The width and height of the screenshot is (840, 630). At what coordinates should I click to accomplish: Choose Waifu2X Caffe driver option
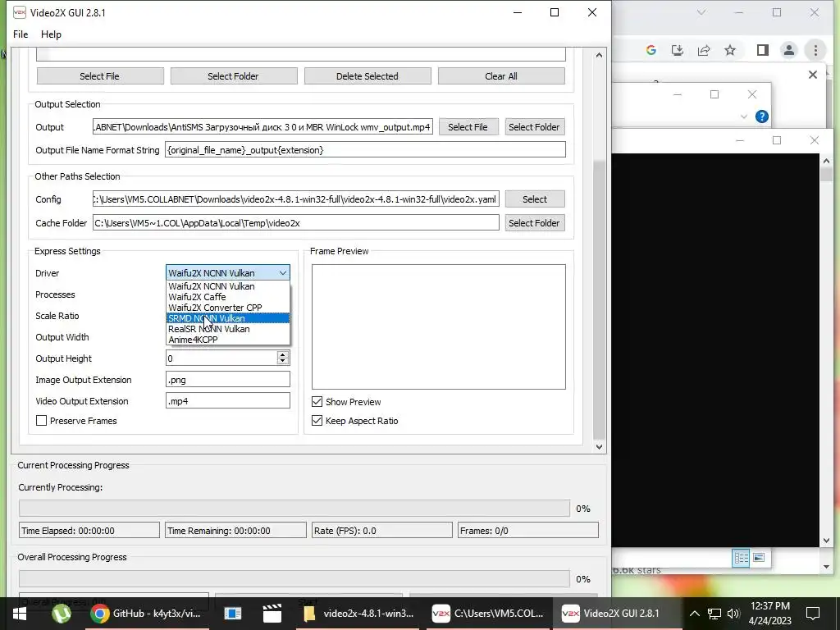point(228,297)
